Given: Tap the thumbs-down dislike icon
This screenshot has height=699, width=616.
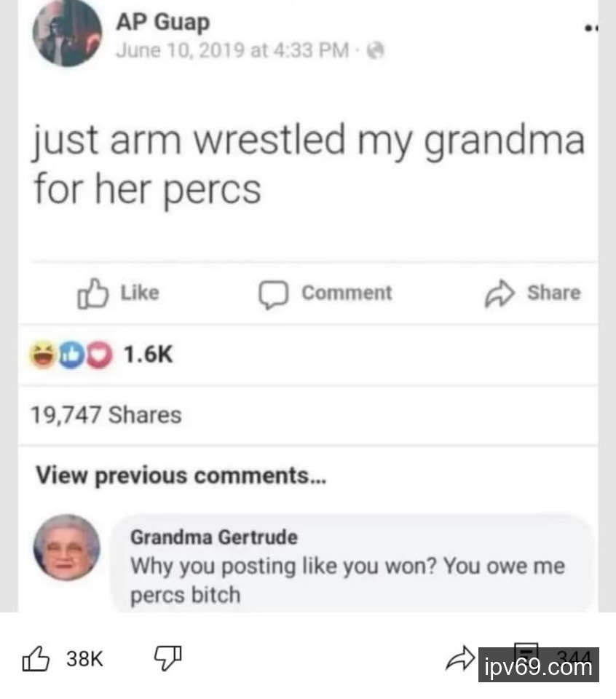Looking at the screenshot, I should (167, 658).
